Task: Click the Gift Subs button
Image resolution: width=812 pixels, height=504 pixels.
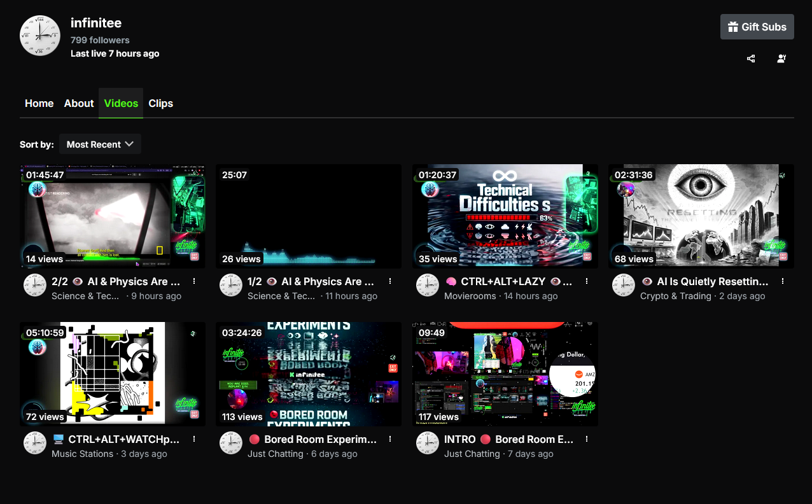Action: (757, 27)
